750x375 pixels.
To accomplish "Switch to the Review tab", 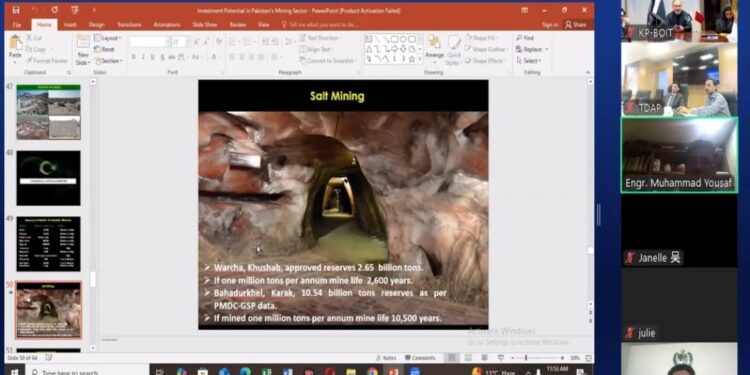I will coord(238,24).
